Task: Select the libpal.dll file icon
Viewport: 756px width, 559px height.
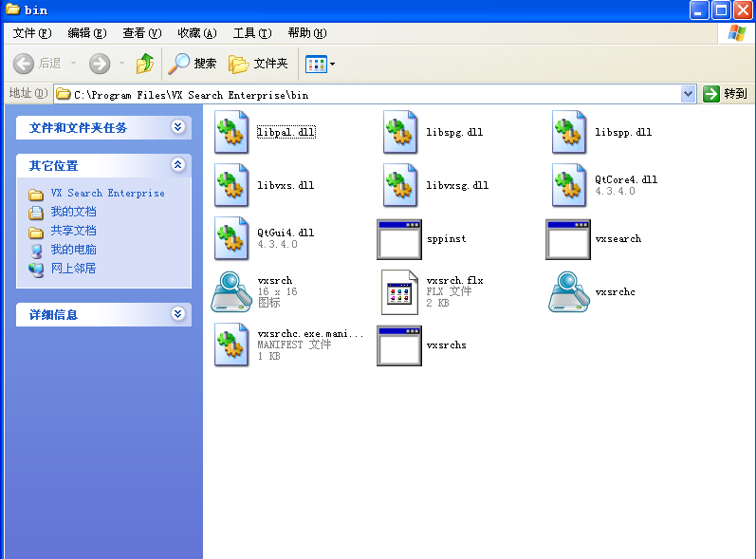Action: (231, 132)
